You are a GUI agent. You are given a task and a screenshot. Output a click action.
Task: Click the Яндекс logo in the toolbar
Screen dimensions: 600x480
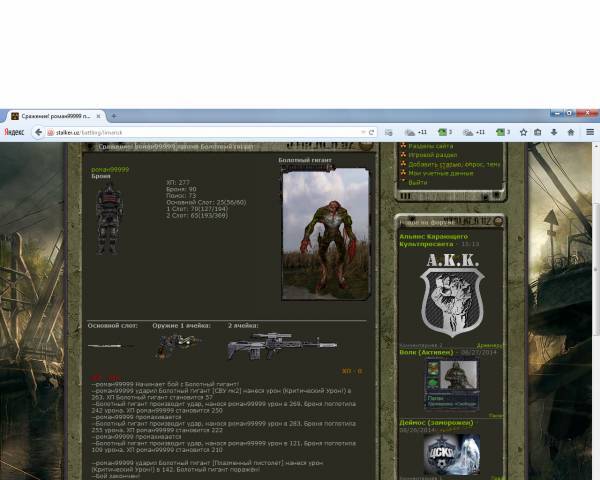point(14,132)
